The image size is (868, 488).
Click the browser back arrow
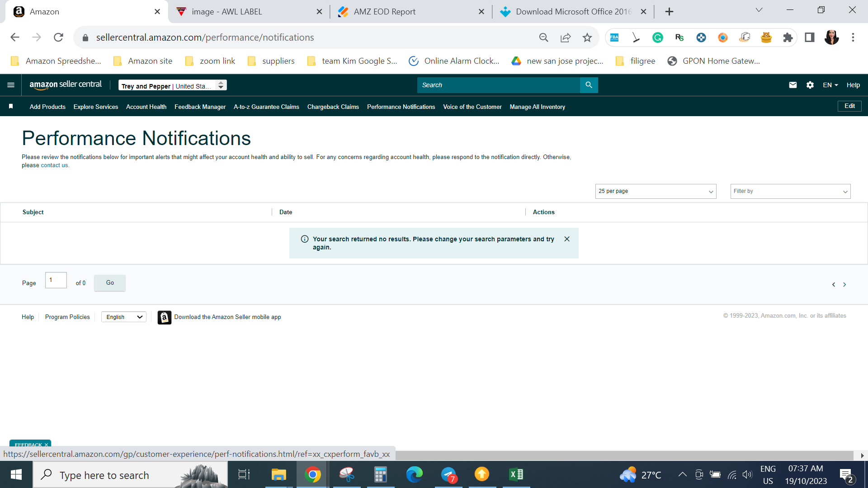point(15,38)
